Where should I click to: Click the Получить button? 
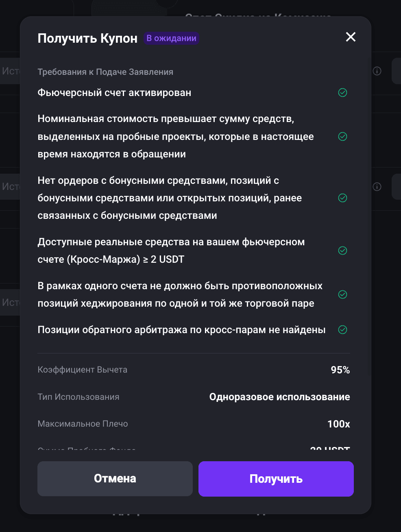click(276, 479)
